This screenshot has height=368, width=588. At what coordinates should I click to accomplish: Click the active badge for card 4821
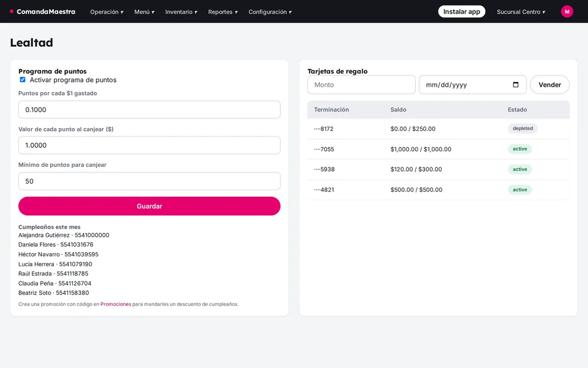pos(520,190)
